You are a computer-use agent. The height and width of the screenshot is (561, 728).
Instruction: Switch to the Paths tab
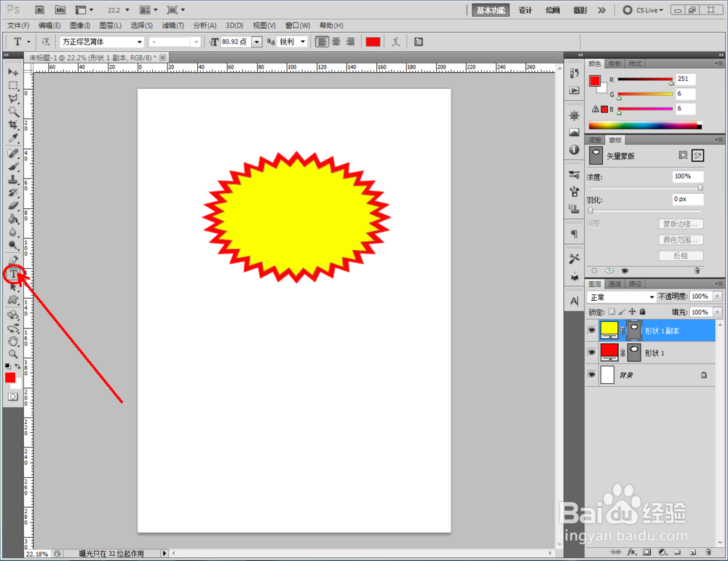635,283
